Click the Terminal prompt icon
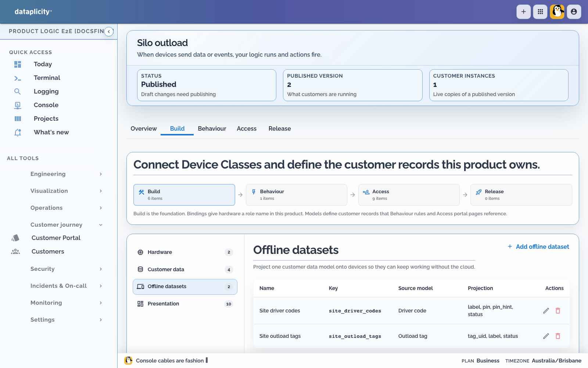The width and height of the screenshot is (588, 368). click(x=18, y=78)
